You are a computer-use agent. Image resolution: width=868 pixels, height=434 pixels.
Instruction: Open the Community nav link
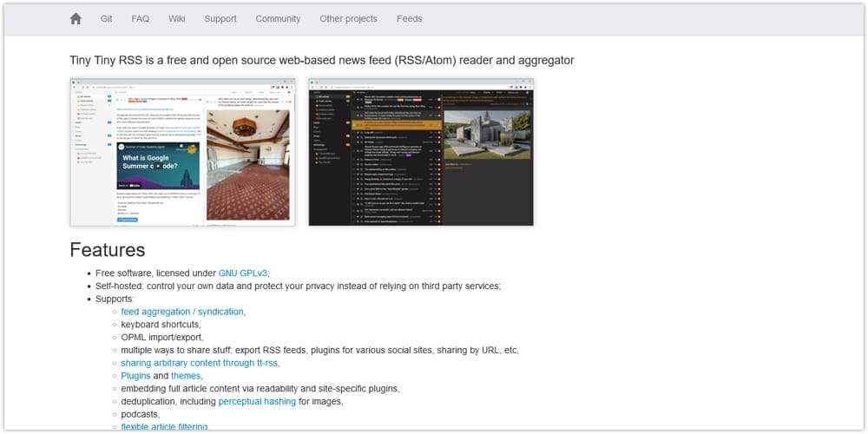[278, 19]
